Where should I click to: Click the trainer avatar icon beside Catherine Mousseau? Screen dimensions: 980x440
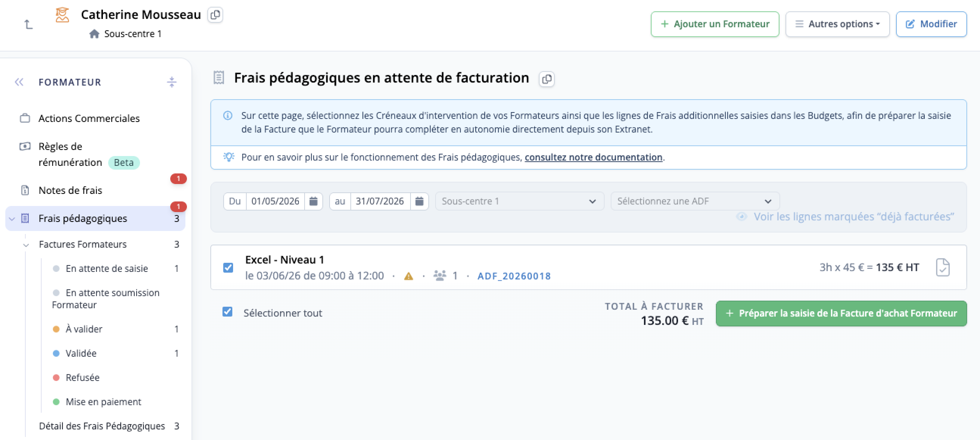point(62,15)
